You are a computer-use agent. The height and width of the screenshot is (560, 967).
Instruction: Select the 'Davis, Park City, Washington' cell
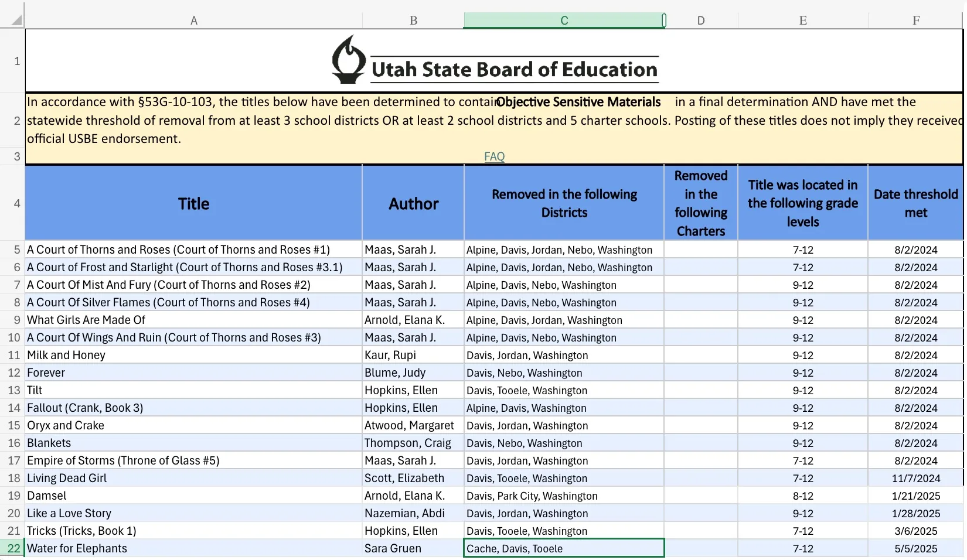[564, 496]
